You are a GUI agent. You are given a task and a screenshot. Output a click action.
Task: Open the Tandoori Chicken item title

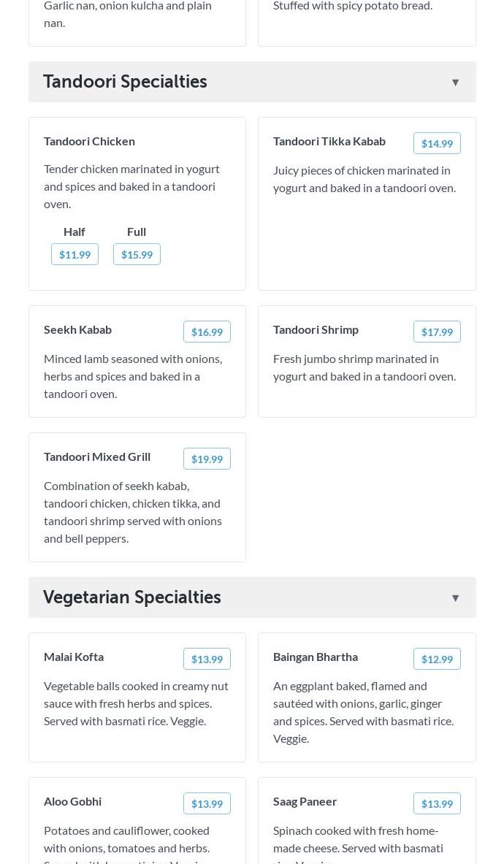click(89, 141)
